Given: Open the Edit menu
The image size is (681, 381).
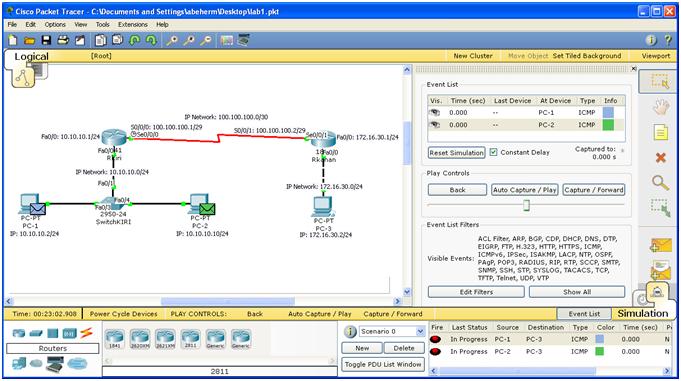Looking at the screenshot, I should coord(30,25).
